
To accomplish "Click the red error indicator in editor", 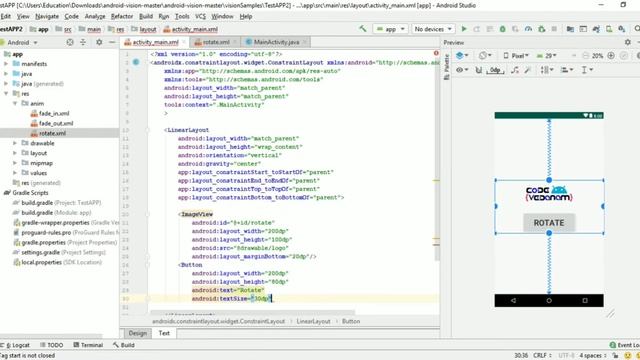I will [436, 53].
